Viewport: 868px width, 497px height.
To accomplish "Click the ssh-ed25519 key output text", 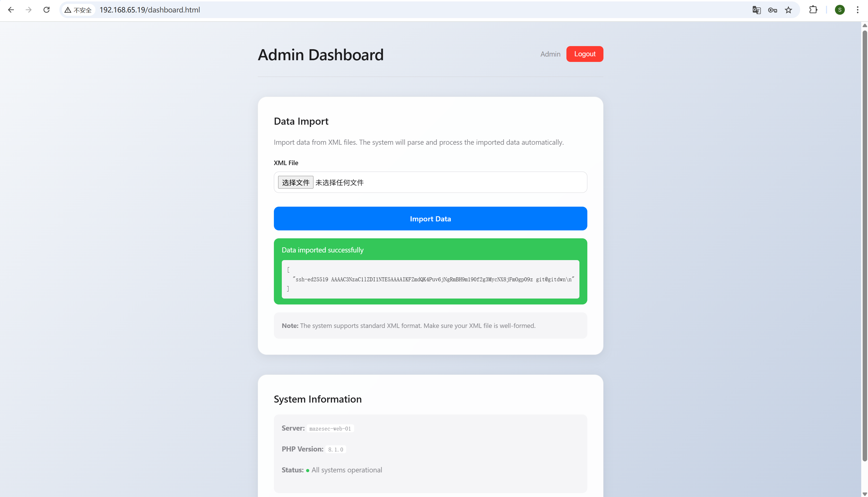I will 433,279.
